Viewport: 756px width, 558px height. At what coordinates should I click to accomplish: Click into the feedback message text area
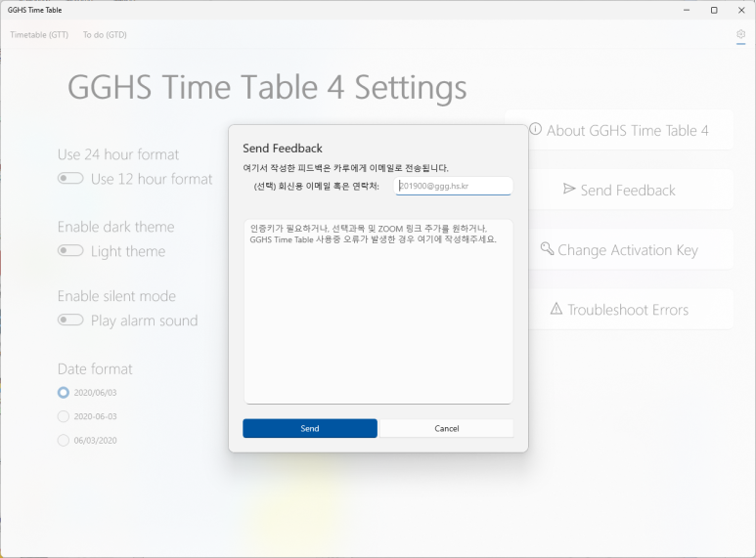pyautogui.click(x=378, y=312)
